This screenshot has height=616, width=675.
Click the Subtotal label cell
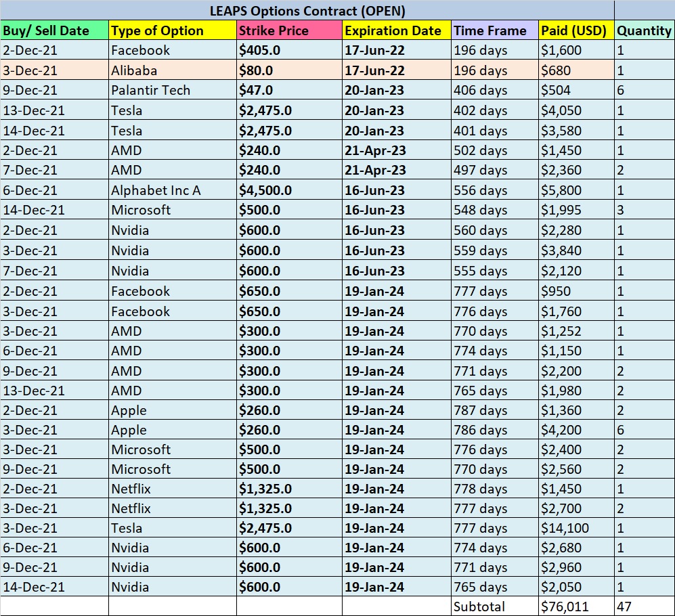click(x=494, y=607)
